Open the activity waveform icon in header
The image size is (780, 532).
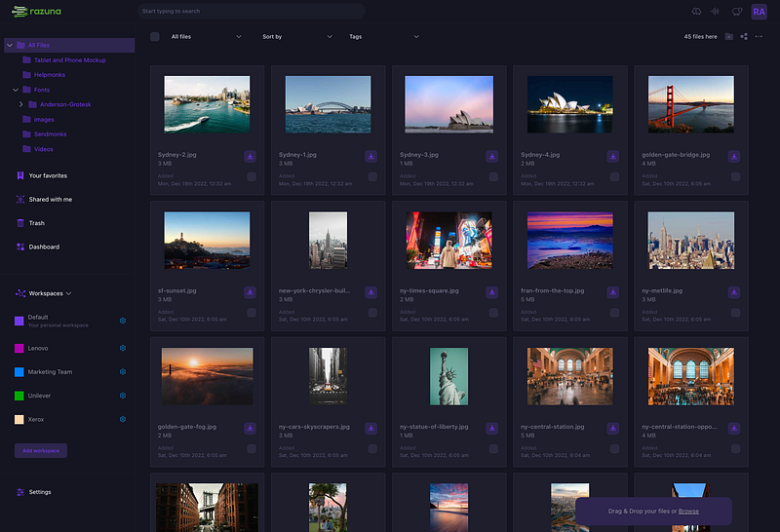(x=716, y=12)
